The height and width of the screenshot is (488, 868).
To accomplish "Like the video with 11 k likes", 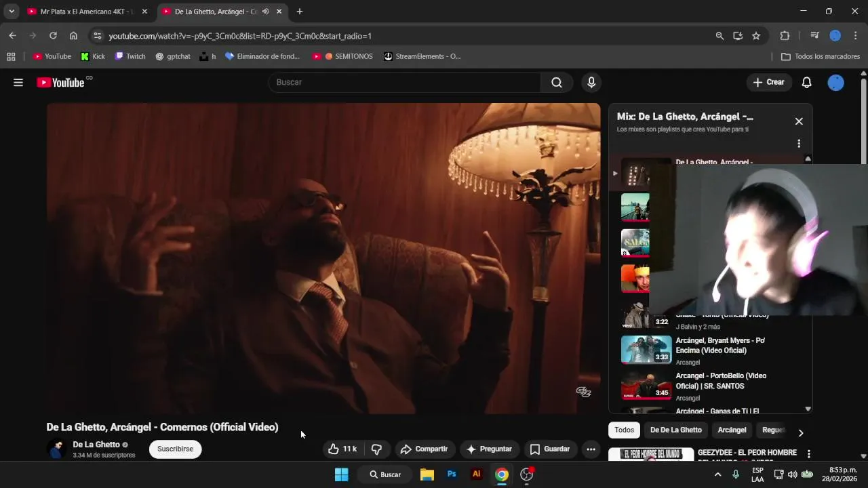I will tap(342, 449).
